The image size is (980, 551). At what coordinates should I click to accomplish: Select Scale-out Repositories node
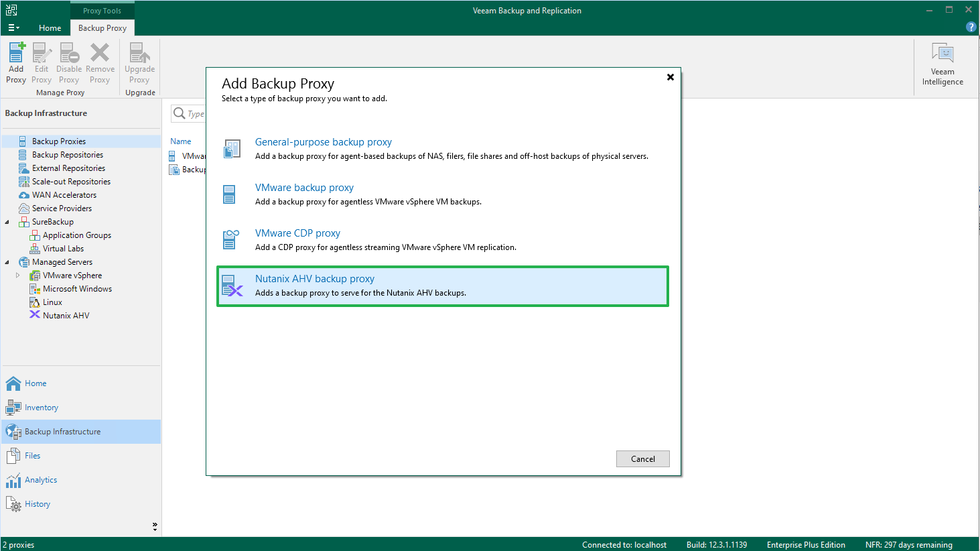(71, 182)
